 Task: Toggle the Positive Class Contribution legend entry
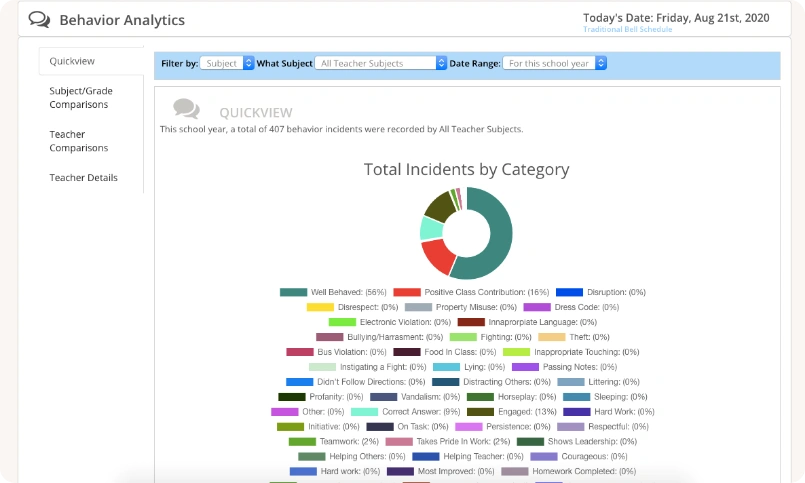pos(471,292)
